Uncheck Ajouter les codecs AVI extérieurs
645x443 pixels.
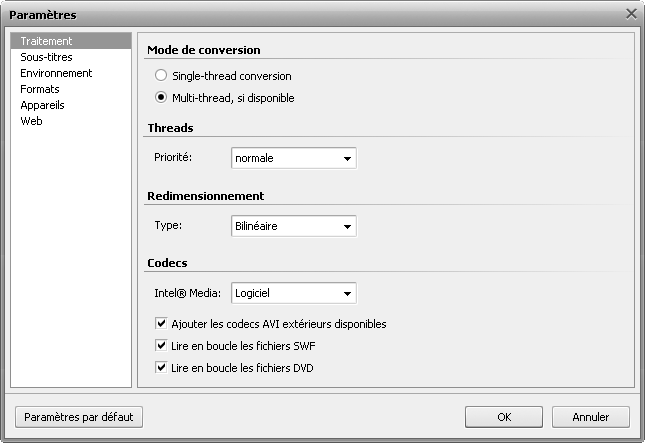pos(161,323)
